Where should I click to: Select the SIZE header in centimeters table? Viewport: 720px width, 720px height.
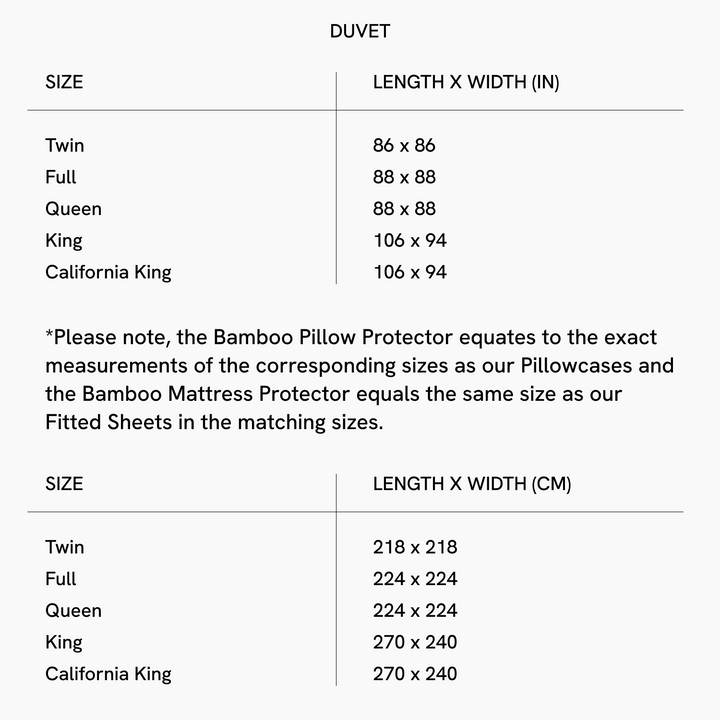pos(64,484)
